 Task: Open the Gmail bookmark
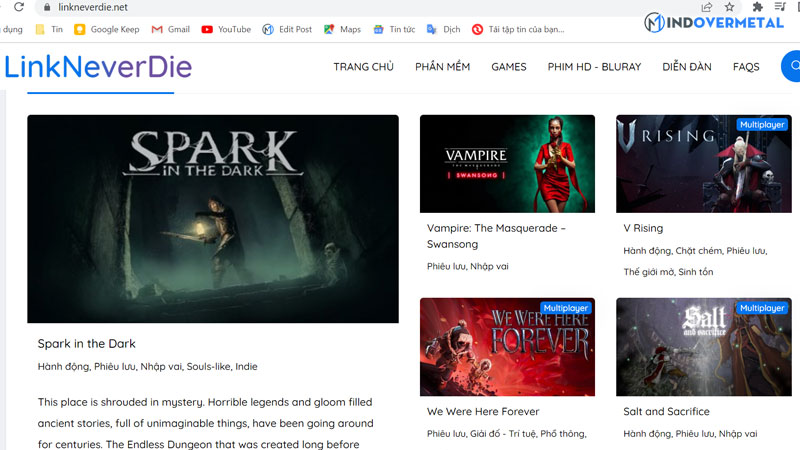(x=171, y=30)
